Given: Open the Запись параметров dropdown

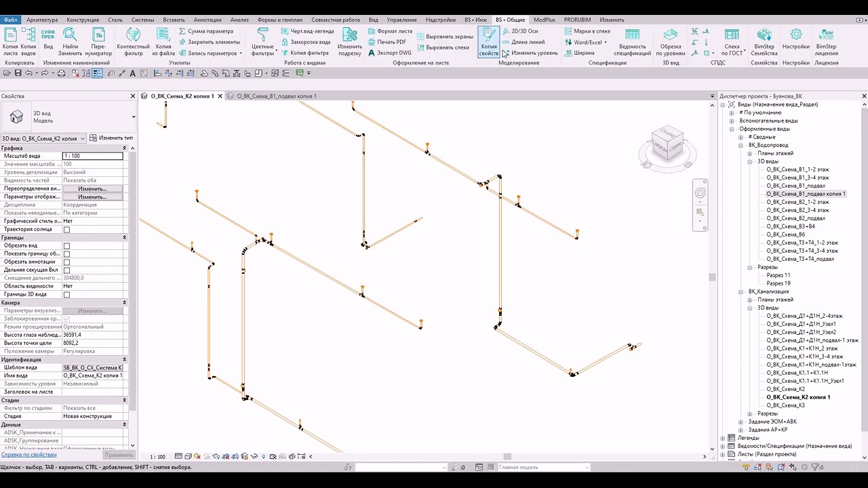Looking at the screenshot, I should [x=210, y=53].
